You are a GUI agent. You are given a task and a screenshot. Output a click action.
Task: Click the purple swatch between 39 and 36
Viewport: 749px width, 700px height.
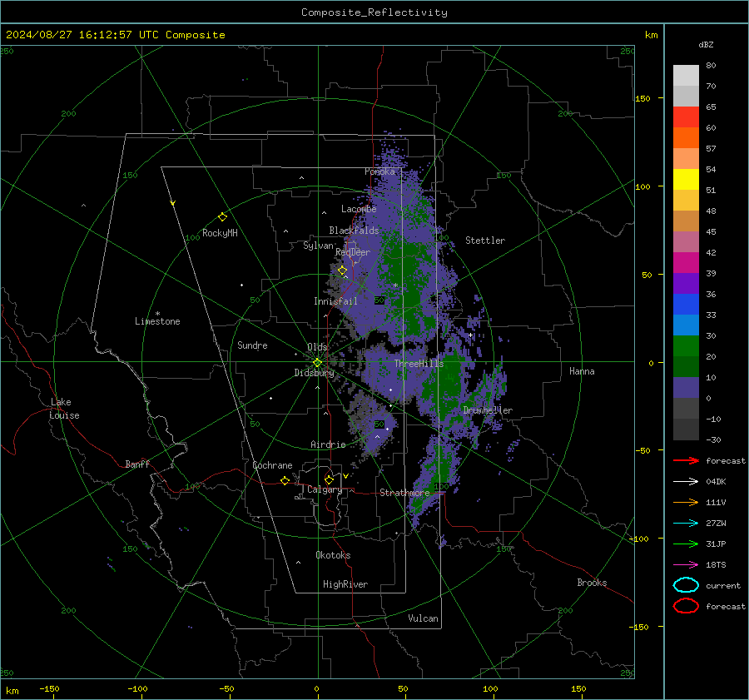pyautogui.click(x=686, y=284)
